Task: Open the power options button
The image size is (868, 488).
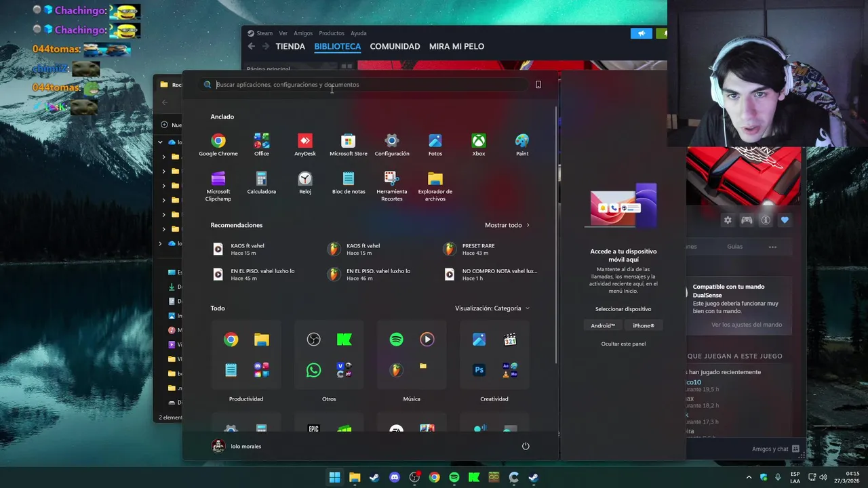Action: 526,446
